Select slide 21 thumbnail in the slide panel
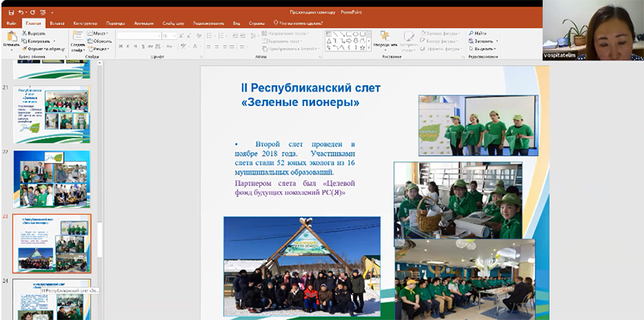Viewport: 644px width, 320px height. [x=52, y=114]
